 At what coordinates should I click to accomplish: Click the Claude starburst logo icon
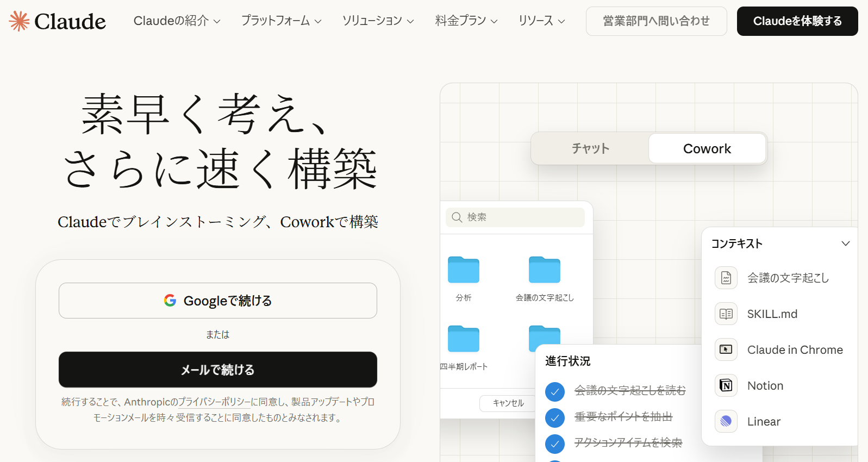click(19, 21)
